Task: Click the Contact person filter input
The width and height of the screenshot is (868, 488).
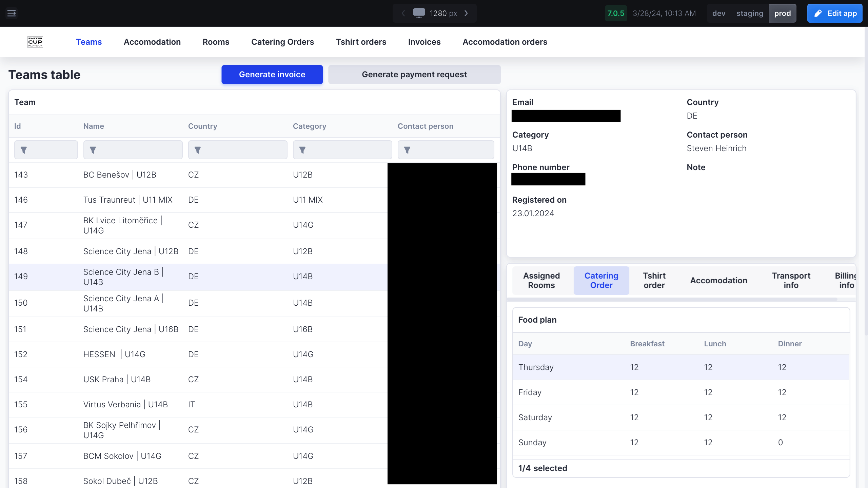Action: [446, 150]
